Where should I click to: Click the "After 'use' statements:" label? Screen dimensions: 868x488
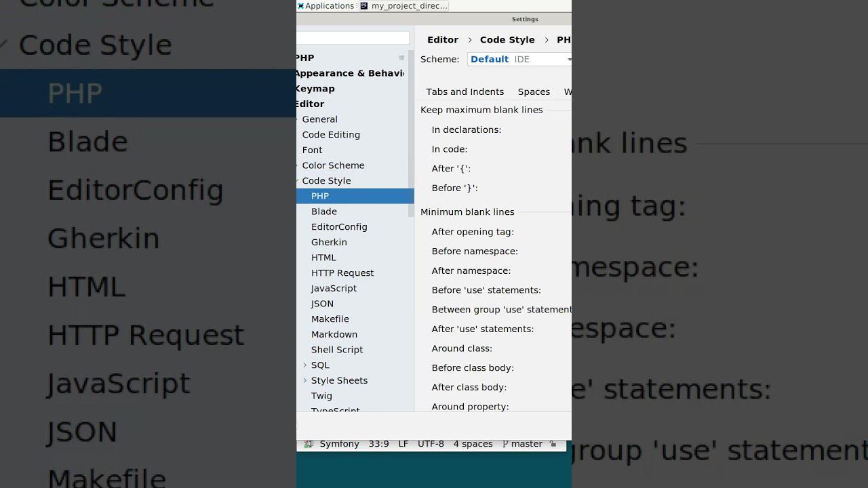(x=483, y=329)
